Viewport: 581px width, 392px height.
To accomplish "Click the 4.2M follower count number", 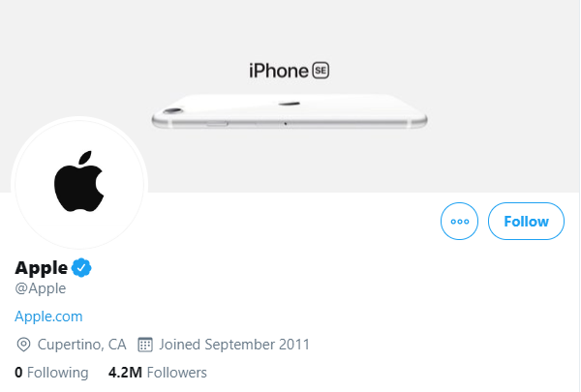I will (125, 373).
